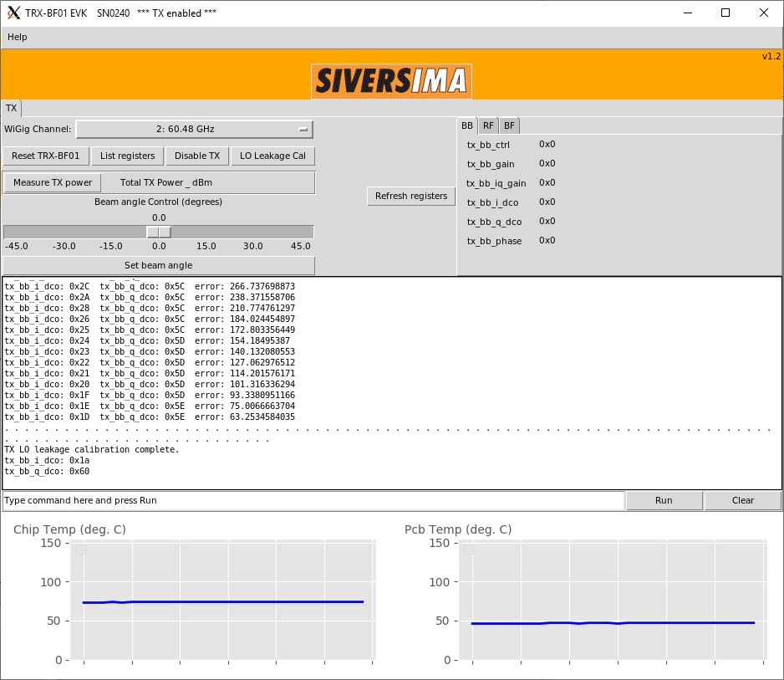784x680 pixels.
Task: Click Measure TX power
Action: click(53, 182)
